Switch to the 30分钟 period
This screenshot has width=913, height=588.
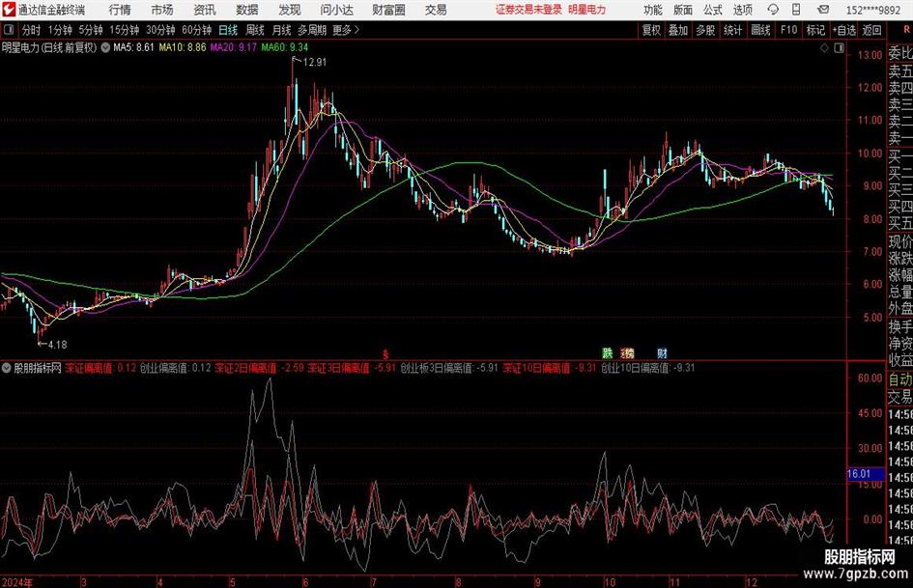(x=160, y=30)
